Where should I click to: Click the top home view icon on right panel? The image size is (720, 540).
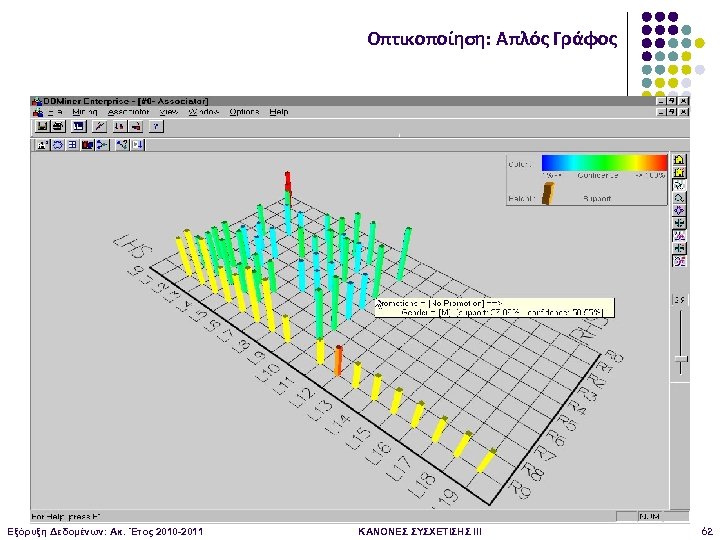click(679, 160)
